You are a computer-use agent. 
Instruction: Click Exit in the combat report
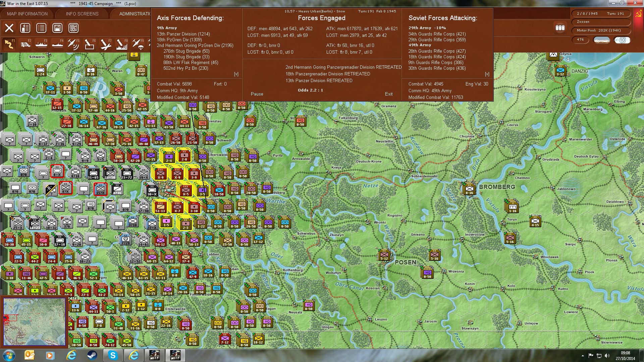coord(389,94)
